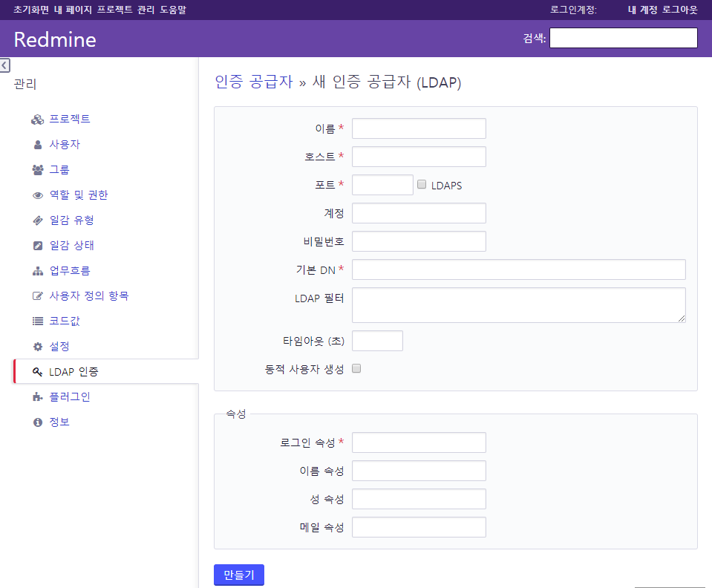Click the ticket icon beside 일감 유형
Screen dimensions: 712x588
tap(38, 220)
